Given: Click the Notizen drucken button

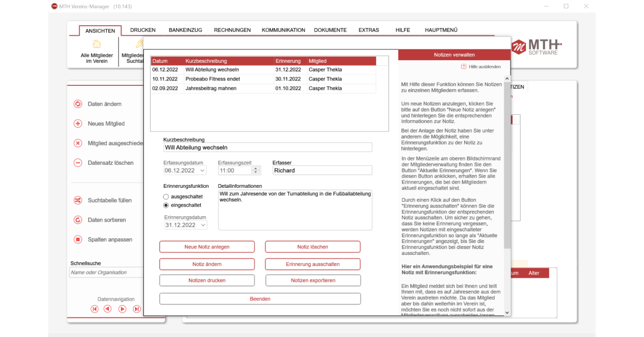Looking at the screenshot, I should pyautogui.click(x=207, y=281).
